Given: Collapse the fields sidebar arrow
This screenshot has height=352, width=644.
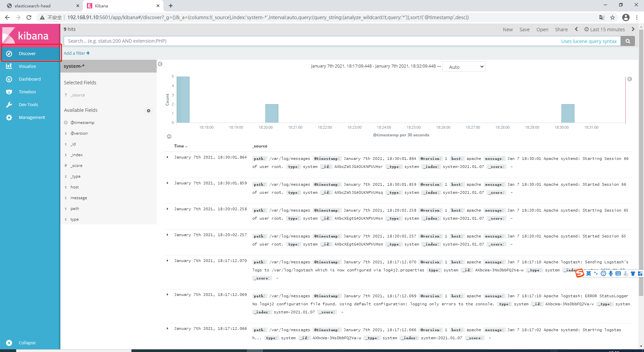Looking at the screenshot, I should pyautogui.click(x=160, y=64).
